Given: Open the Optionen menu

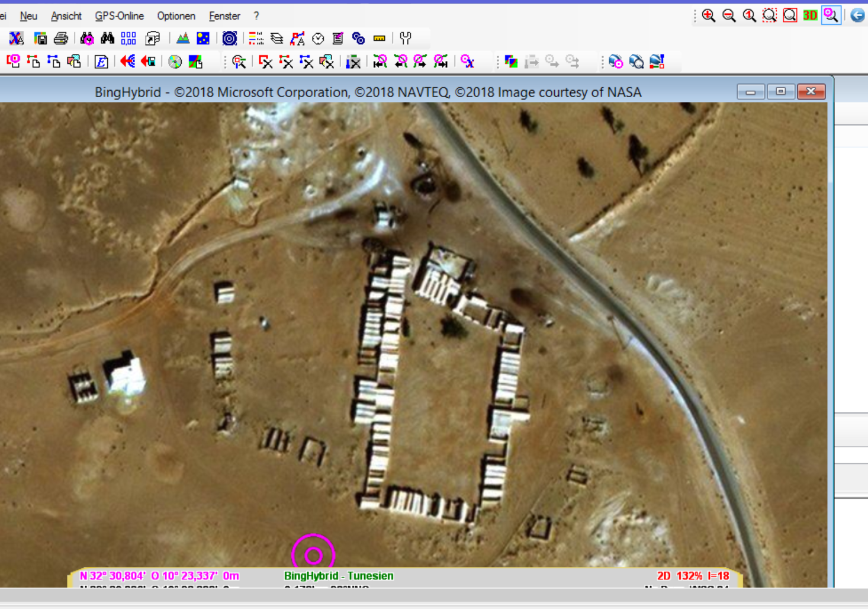Looking at the screenshot, I should tap(176, 16).
